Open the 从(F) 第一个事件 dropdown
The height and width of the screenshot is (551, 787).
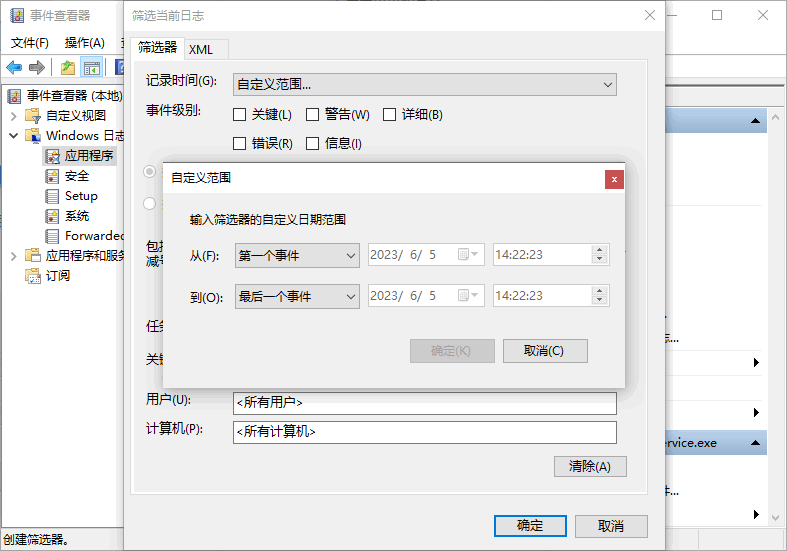(297, 255)
